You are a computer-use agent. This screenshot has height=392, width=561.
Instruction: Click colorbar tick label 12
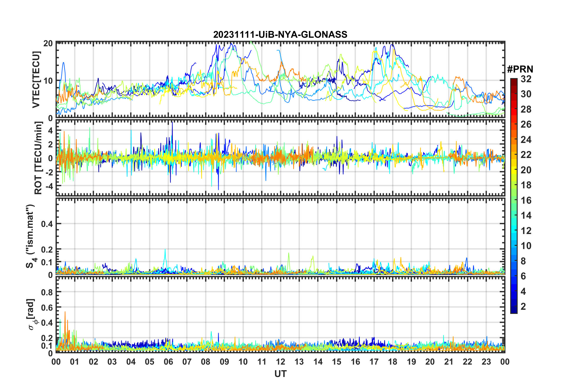coord(526,230)
